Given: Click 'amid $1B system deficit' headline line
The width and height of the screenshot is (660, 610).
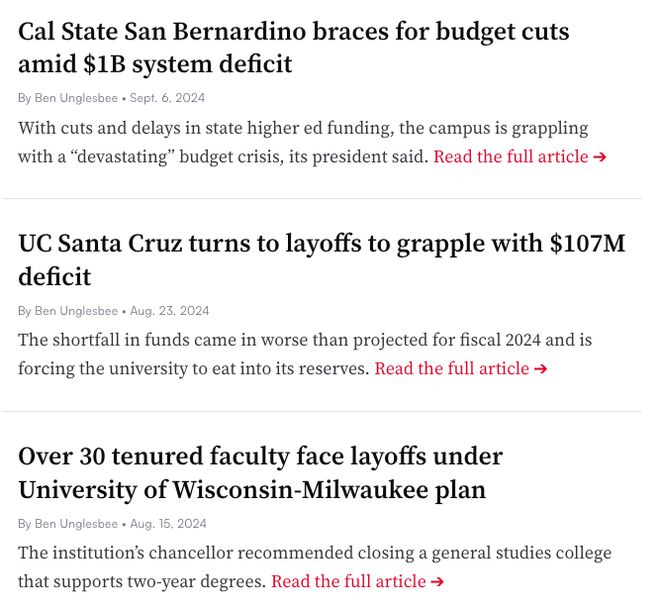Looking at the screenshot, I should 155,64.
